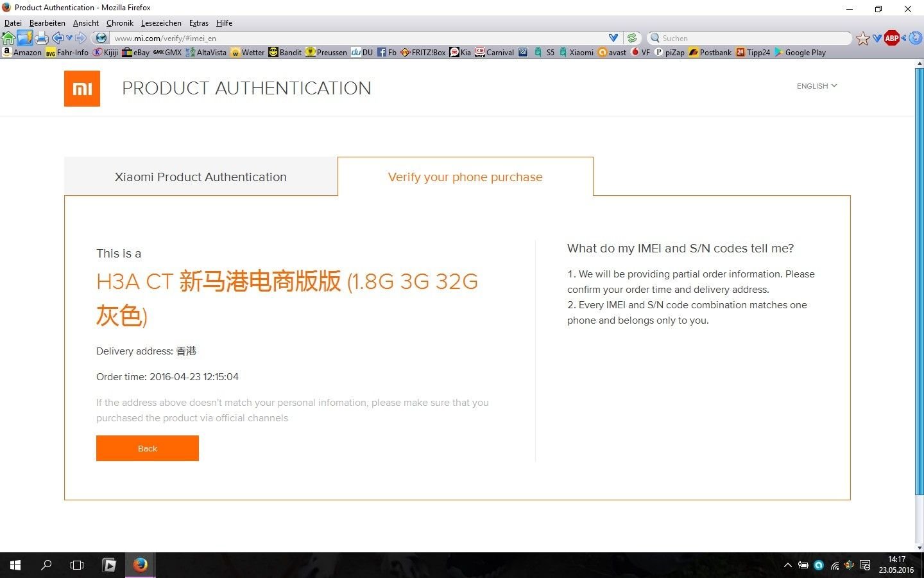924x578 pixels.
Task: Open the Windows Start menu
Action: (x=15, y=565)
